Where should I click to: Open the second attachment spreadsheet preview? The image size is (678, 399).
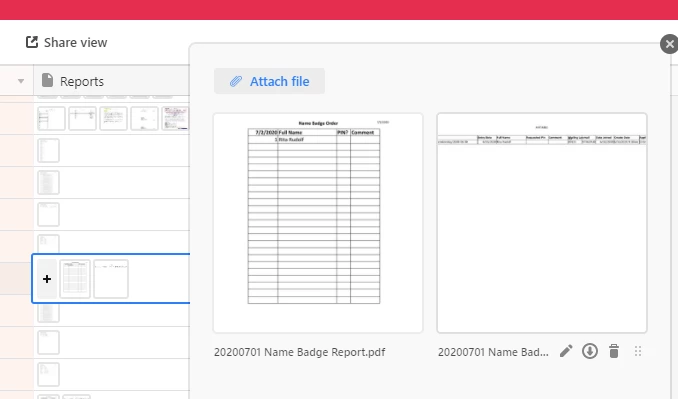542,223
